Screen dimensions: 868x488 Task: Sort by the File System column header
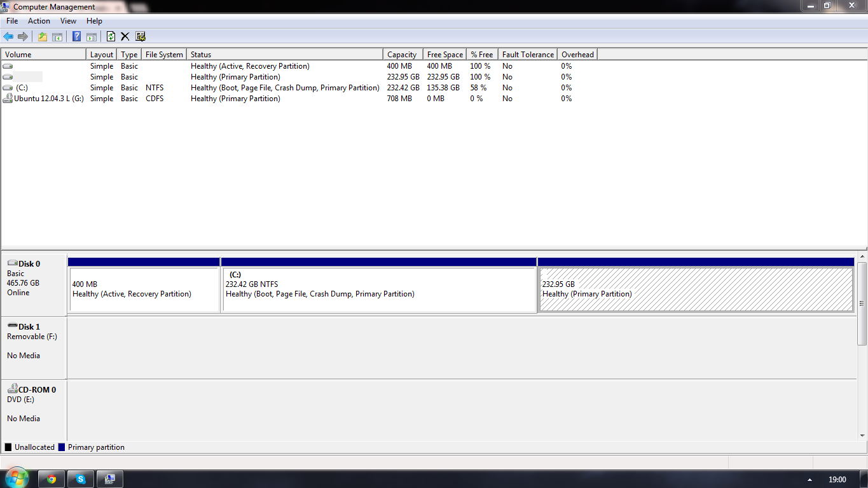(x=164, y=55)
